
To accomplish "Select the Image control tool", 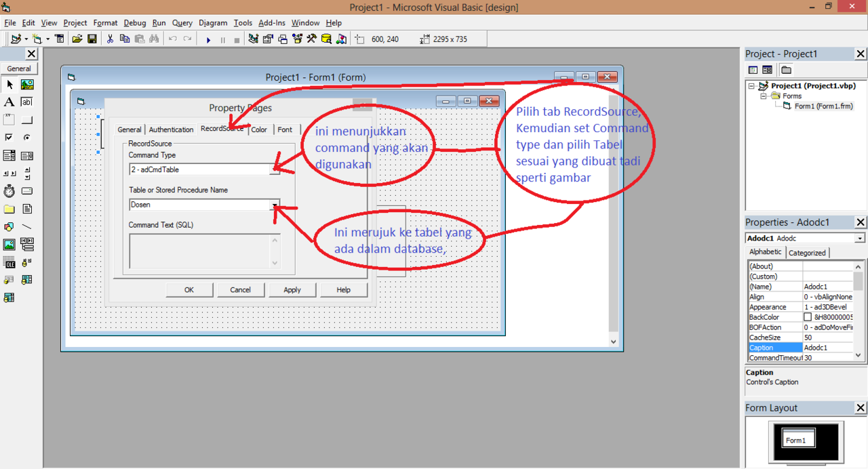I will 9,244.
